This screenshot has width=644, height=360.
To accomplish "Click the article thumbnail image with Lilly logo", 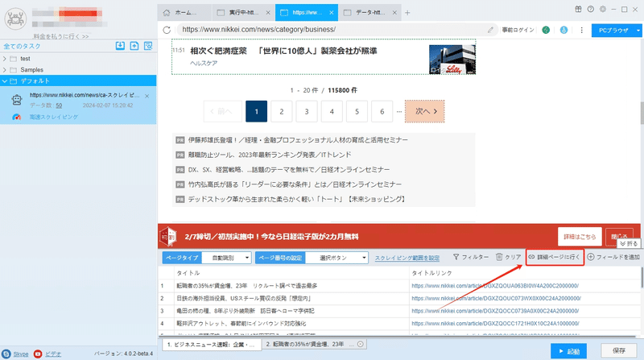I will (x=452, y=60).
